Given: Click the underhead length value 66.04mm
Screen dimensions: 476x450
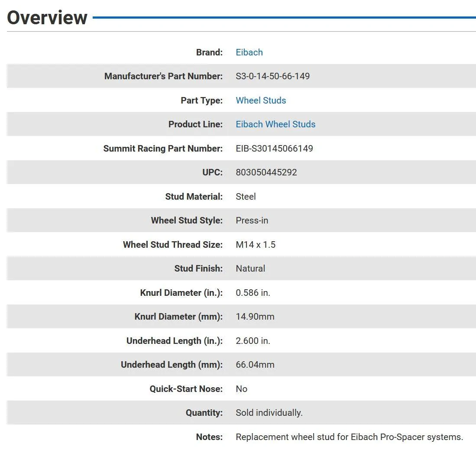Looking at the screenshot, I should pyautogui.click(x=255, y=364).
